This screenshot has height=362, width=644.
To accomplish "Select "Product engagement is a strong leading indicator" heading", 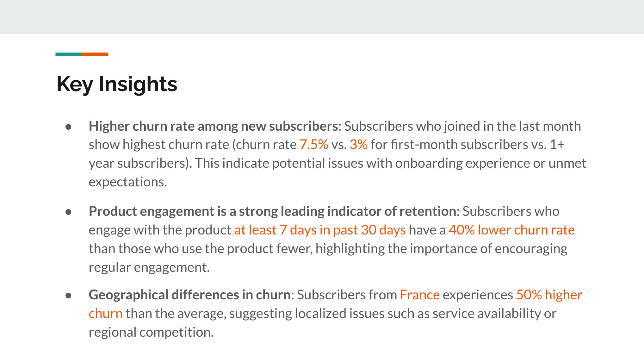I will pyautogui.click(x=272, y=211).
